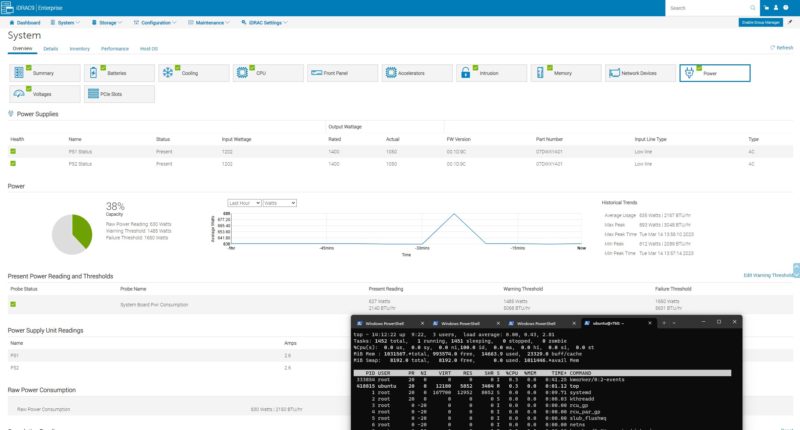
Task: Switch to the Performance tab
Action: point(114,48)
